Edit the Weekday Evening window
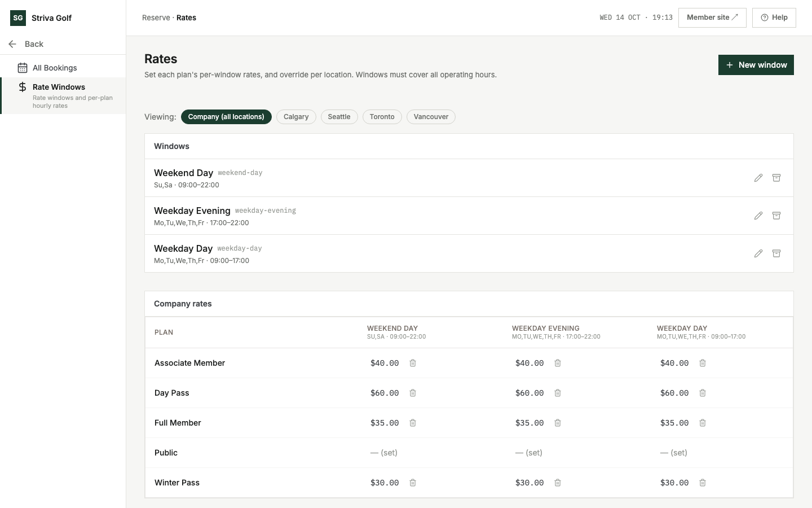This screenshot has width=812, height=508. [x=758, y=216]
